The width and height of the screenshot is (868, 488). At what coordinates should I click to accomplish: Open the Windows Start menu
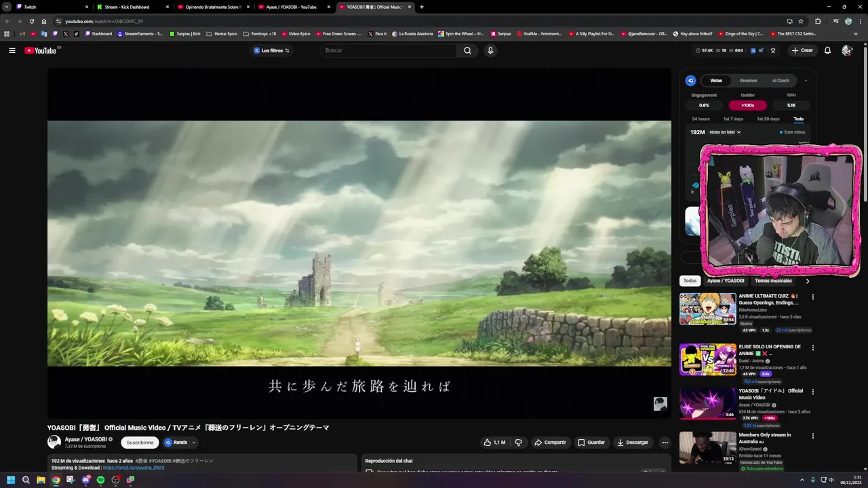tap(11, 480)
